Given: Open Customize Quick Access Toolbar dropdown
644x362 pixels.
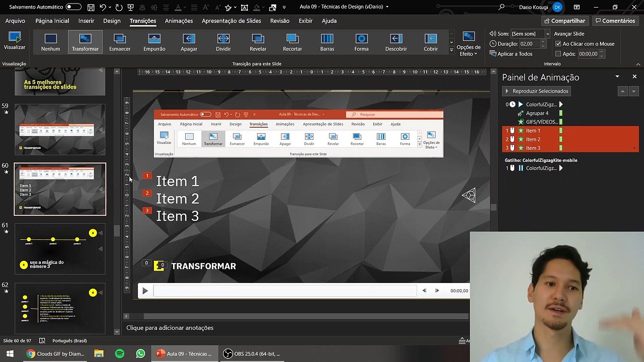Looking at the screenshot, I should click(284, 7).
